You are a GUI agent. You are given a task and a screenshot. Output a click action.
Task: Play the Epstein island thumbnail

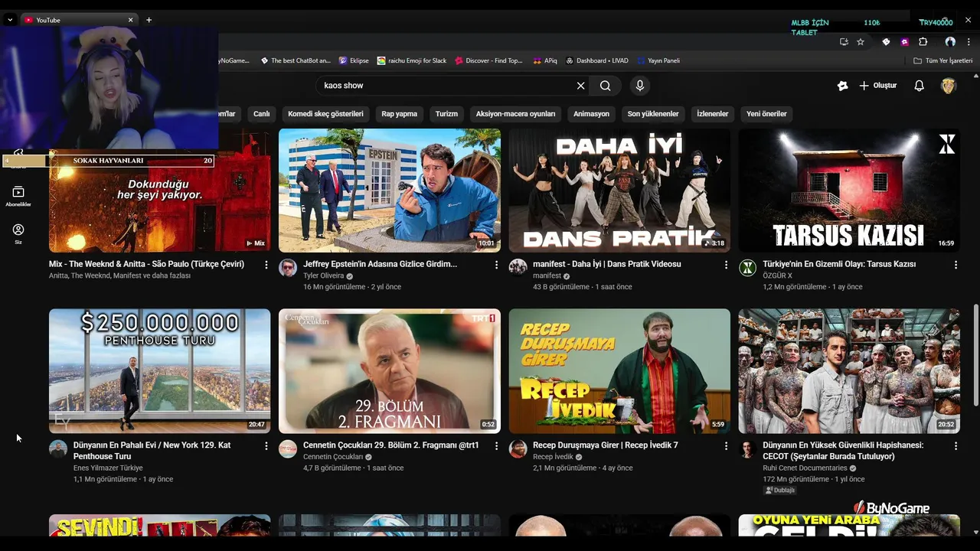coord(390,190)
